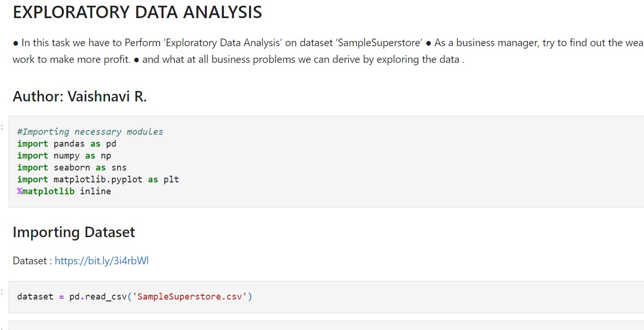
Task: Click the 'SampleSuperstore.csv' string literal
Action: 190,297
